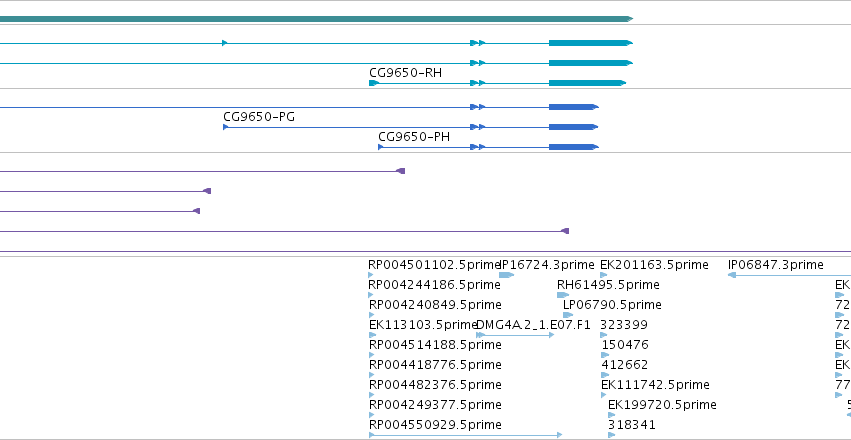Click the RP004550929.5prime EST label
This screenshot has height=440, width=851.
pyautogui.click(x=435, y=425)
